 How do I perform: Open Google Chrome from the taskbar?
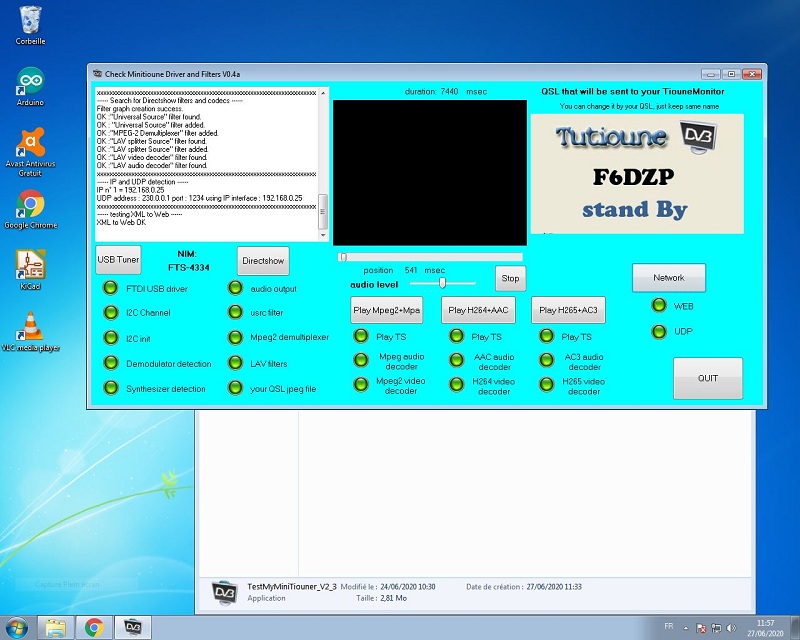tap(94, 627)
